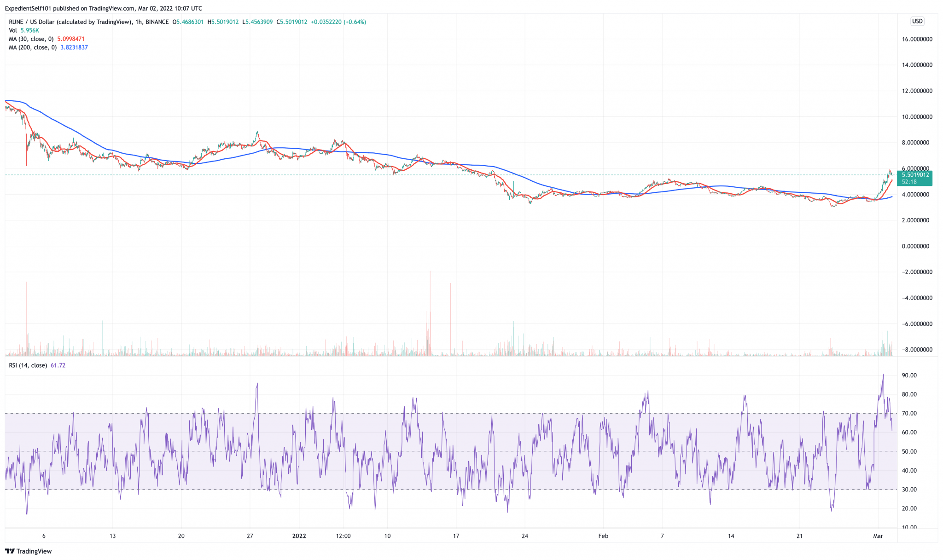Click the RSI axis label 70.00

click(x=909, y=414)
